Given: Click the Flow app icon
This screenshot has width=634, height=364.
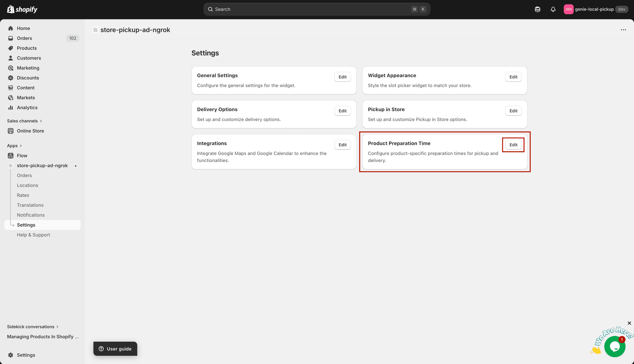Looking at the screenshot, I should point(10,155).
